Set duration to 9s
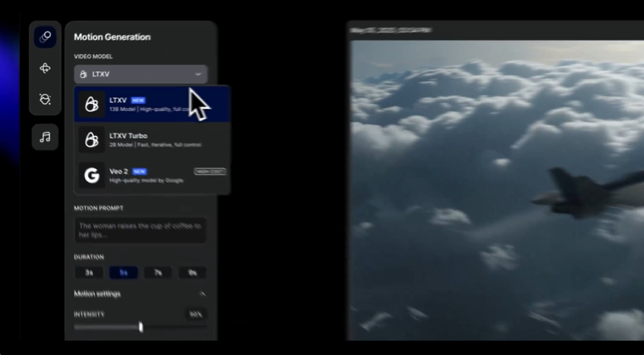Viewport: 644px width, 355px height. [x=193, y=272]
